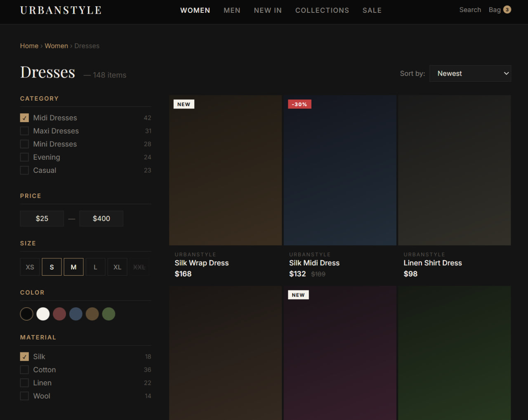Click the URBANSTYLE logo

pos(61,10)
